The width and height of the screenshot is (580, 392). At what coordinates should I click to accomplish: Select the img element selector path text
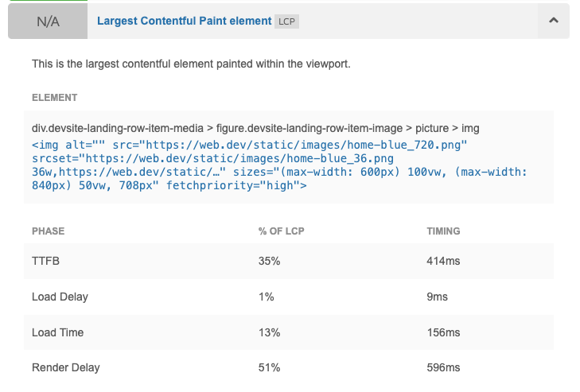(x=255, y=128)
